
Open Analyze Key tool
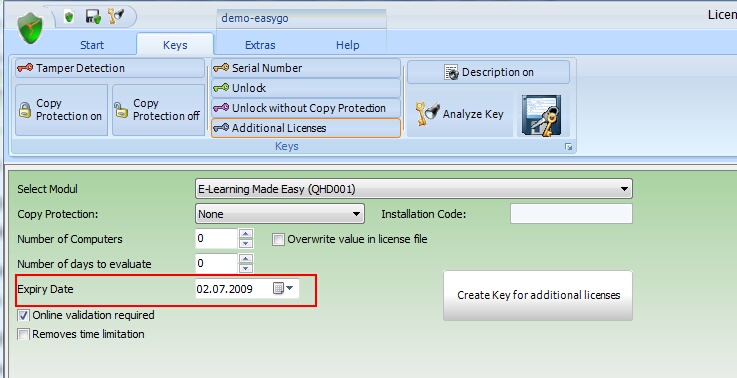[x=459, y=114]
